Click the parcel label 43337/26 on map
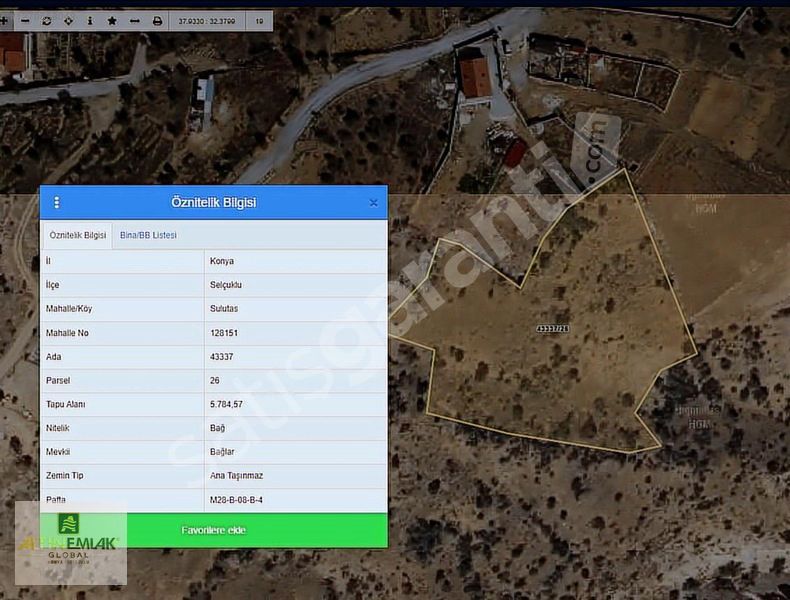Image resolution: width=790 pixels, height=600 pixels. (x=552, y=328)
